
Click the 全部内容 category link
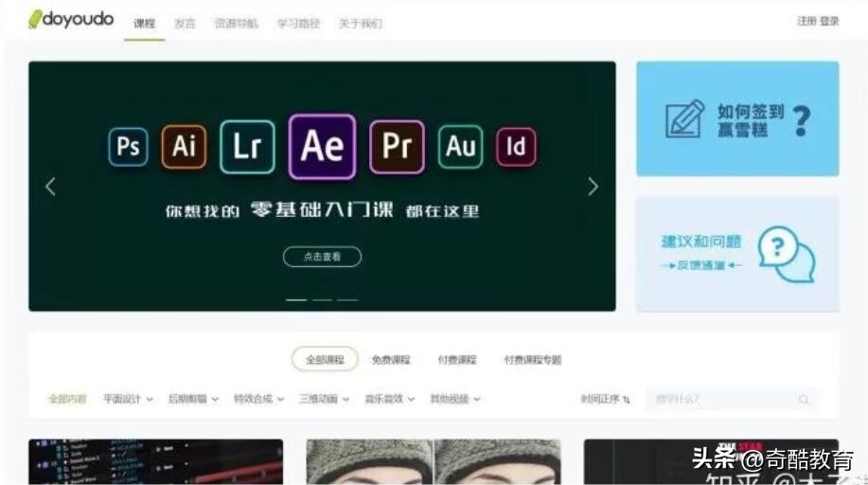click(x=67, y=399)
